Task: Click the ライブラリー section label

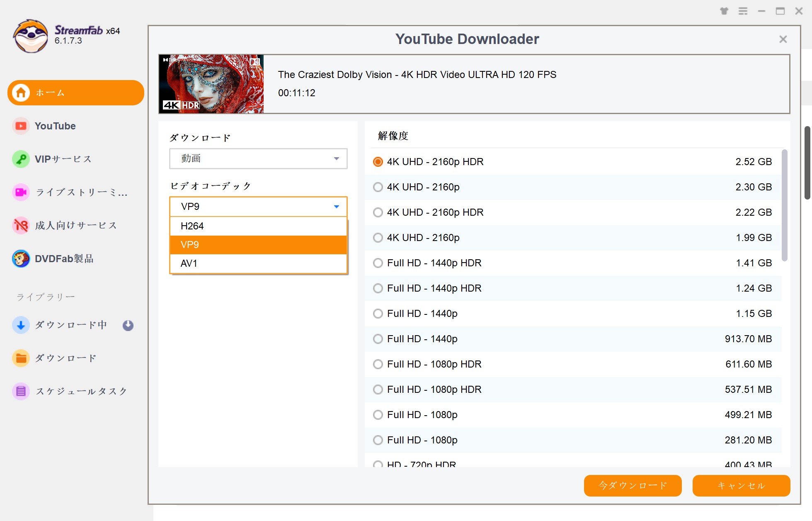Action: (x=46, y=297)
